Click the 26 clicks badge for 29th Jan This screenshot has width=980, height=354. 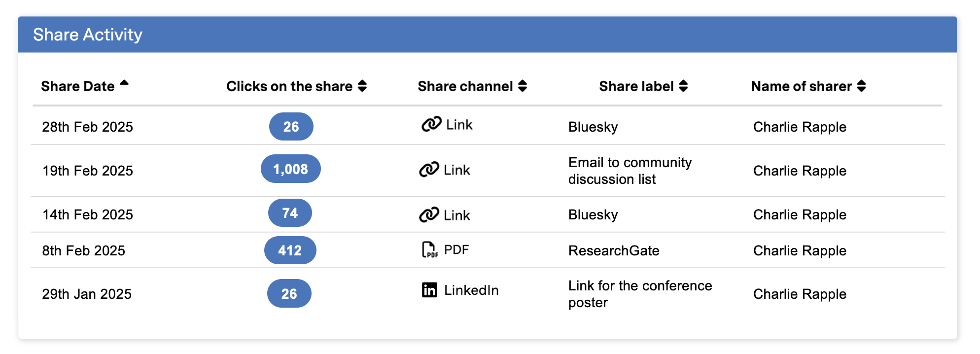[x=289, y=294]
